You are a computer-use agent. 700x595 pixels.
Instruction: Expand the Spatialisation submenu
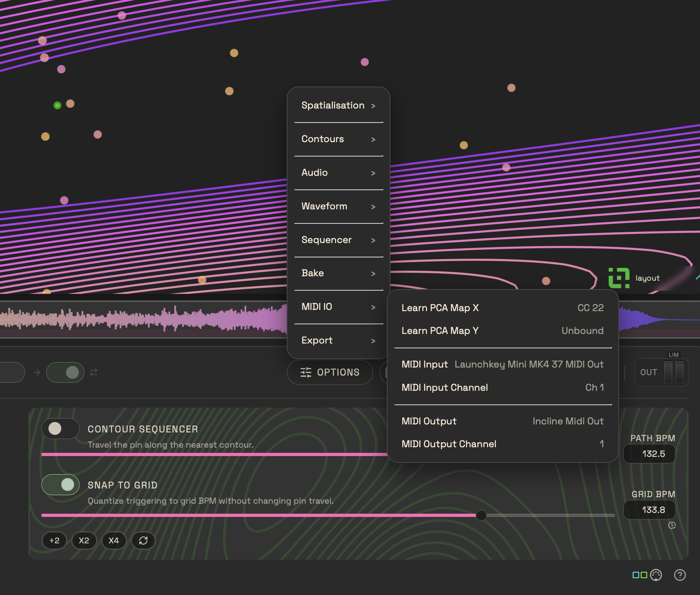click(x=338, y=105)
